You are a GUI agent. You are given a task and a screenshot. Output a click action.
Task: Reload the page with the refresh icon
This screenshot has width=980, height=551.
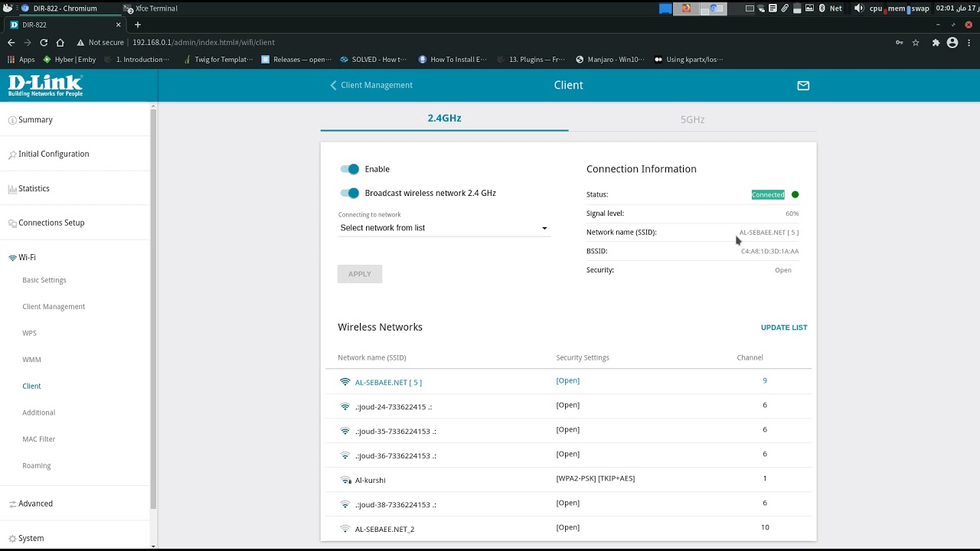[x=44, y=43]
